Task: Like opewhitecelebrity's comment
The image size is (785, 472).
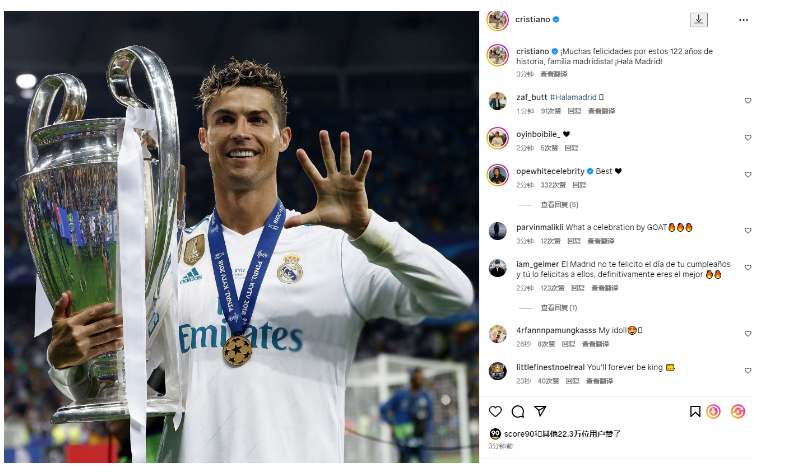Action: click(x=748, y=175)
